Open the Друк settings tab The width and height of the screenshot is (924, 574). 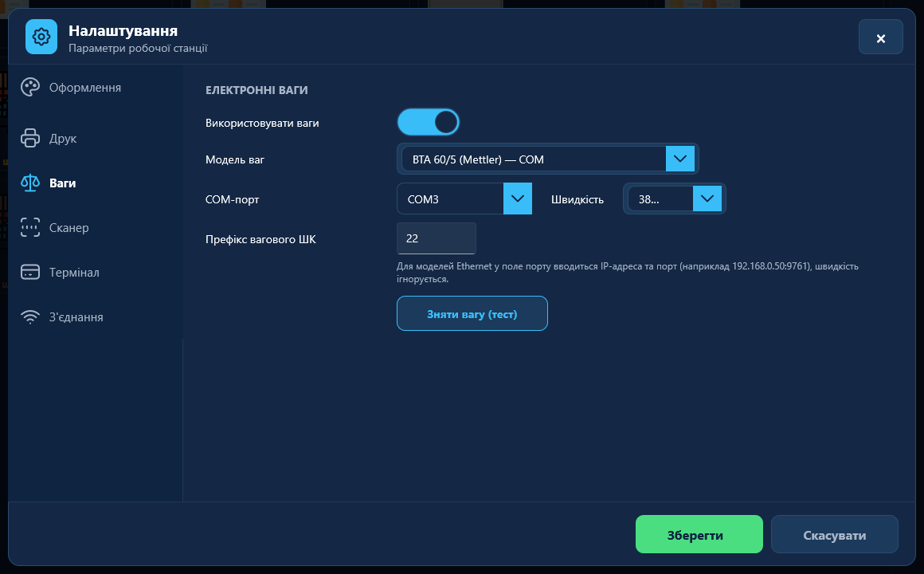[63, 138]
